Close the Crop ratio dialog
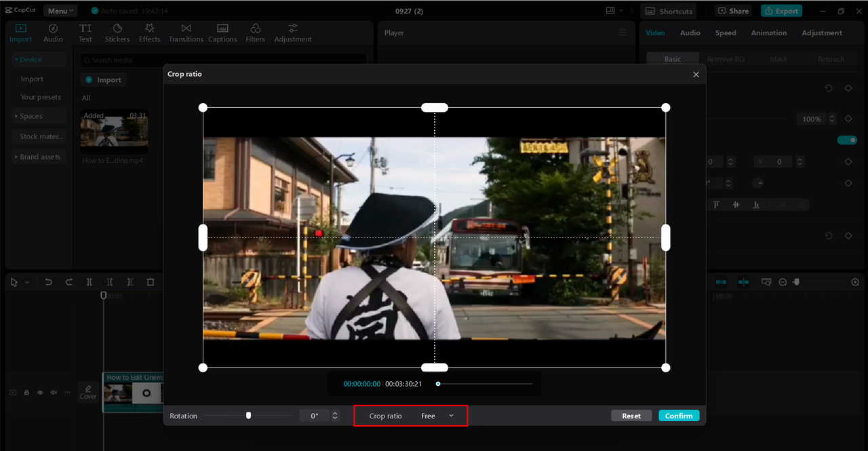 pyautogui.click(x=696, y=75)
